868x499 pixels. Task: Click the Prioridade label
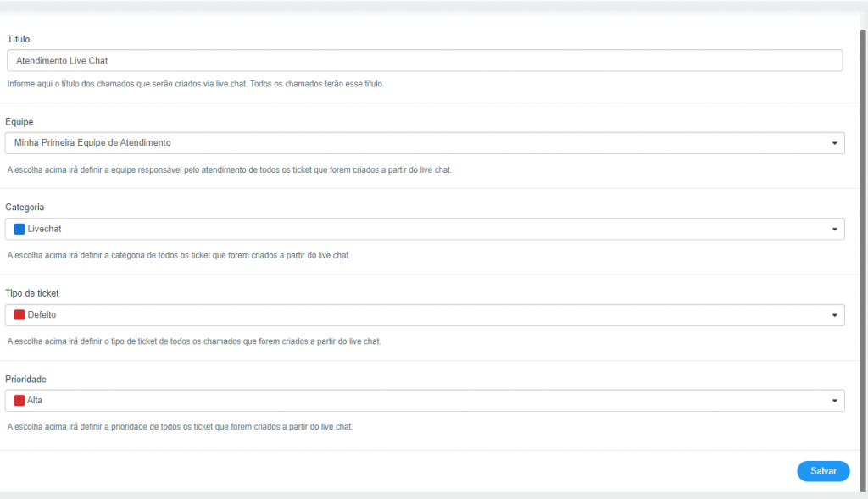click(x=25, y=379)
